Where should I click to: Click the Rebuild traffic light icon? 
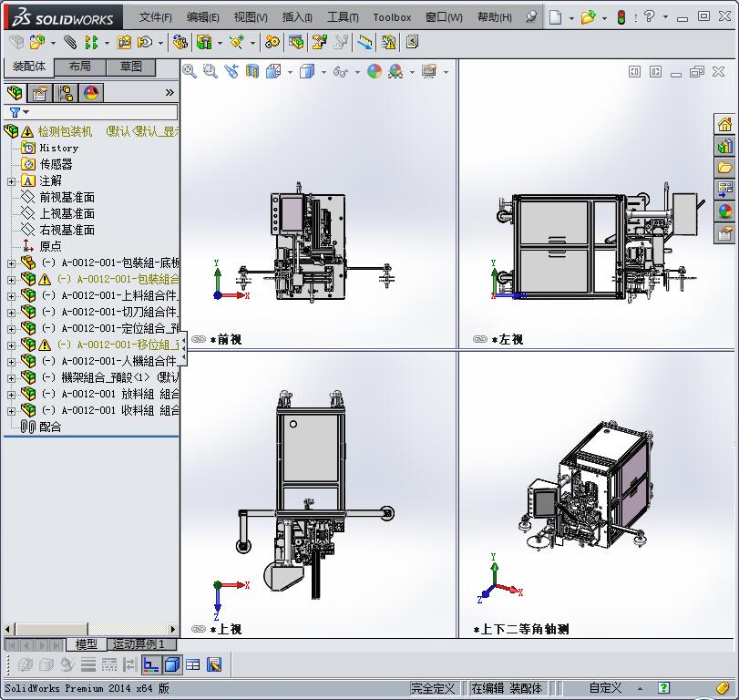621,17
